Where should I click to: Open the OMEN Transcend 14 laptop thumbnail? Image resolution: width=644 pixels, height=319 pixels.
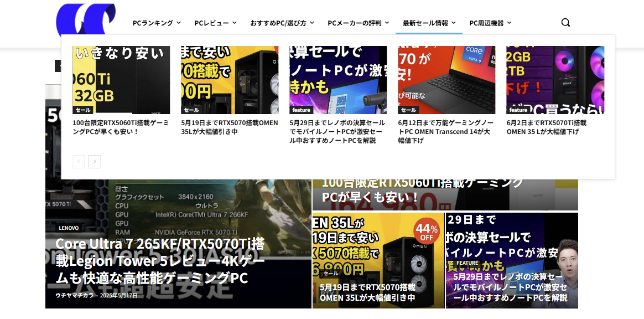point(446,80)
